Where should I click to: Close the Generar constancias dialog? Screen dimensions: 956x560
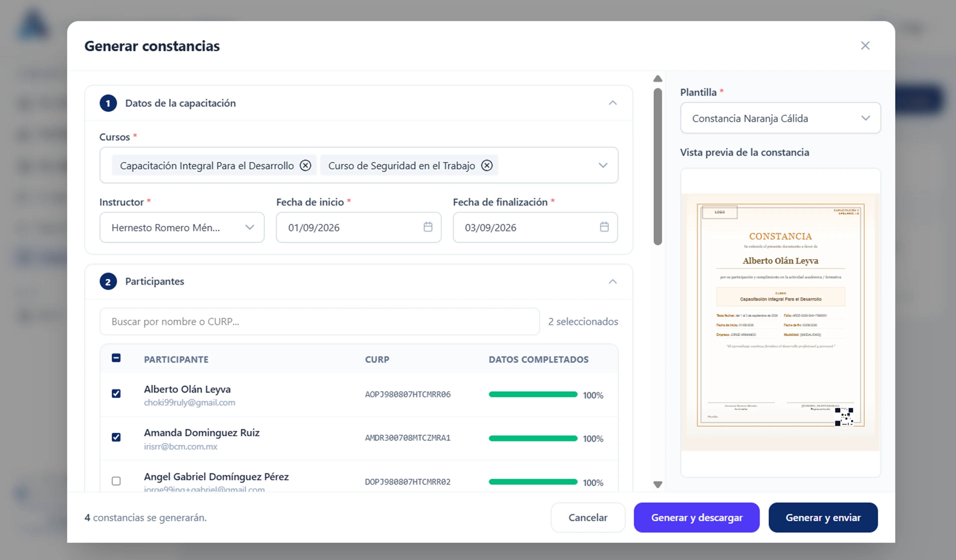click(865, 46)
